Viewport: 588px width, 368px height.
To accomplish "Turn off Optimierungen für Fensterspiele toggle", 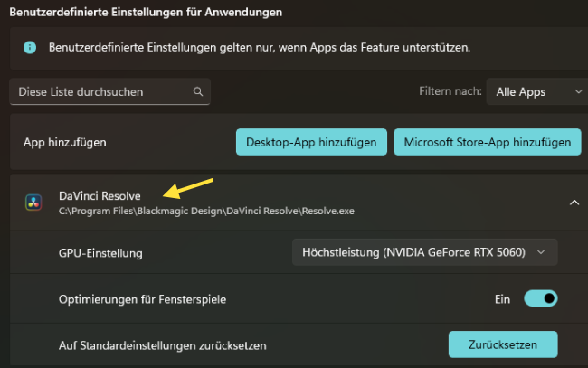I will pyautogui.click(x=540, y=298).
